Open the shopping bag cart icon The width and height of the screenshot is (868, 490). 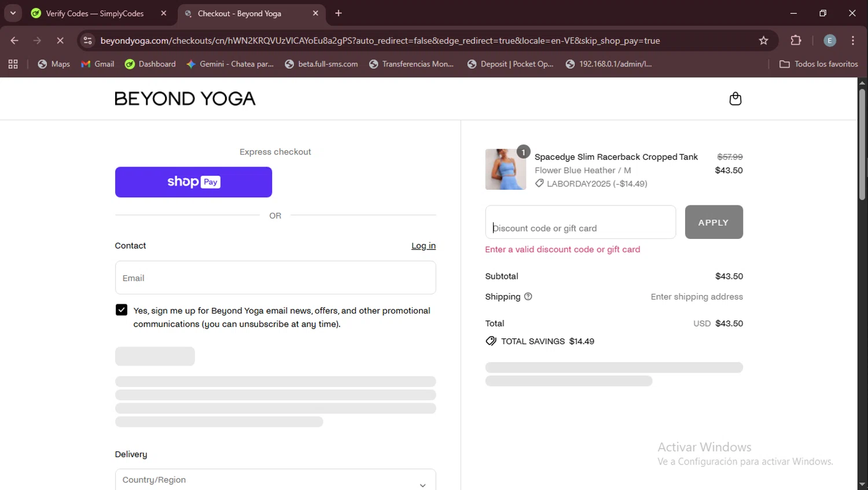coord(735,99)
